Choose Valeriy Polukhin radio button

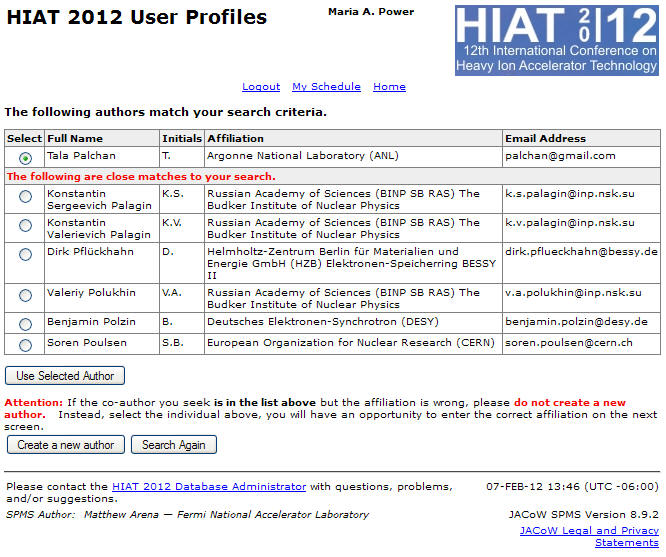click(x=25, y=295)
